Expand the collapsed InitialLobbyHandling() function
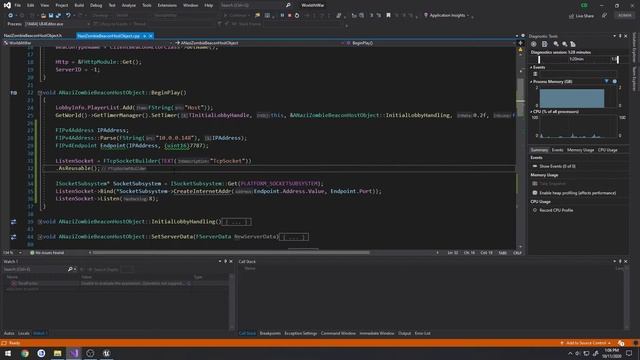Image resolution: width=640 pixels, height=360 pixels. (40, 222)
